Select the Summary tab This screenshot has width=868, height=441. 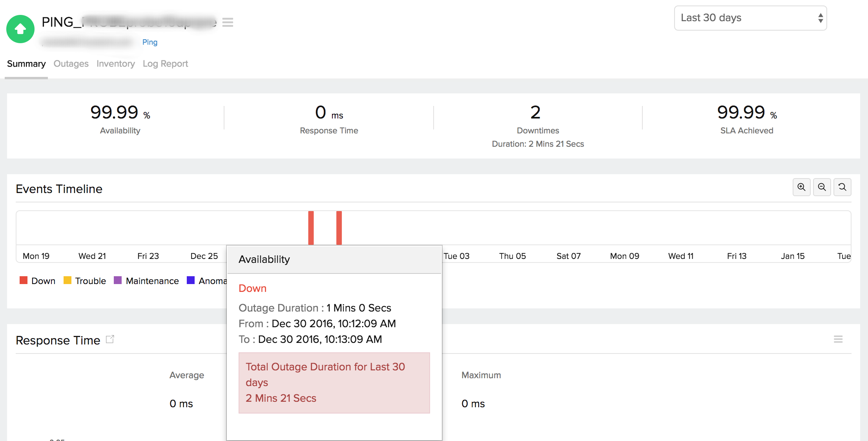click(x=26, y=64)
